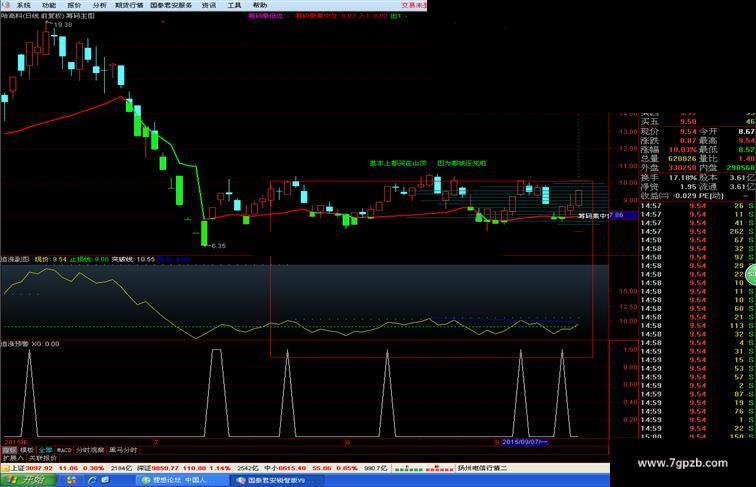Click the 追涨预警 XG indicator title

30,344
